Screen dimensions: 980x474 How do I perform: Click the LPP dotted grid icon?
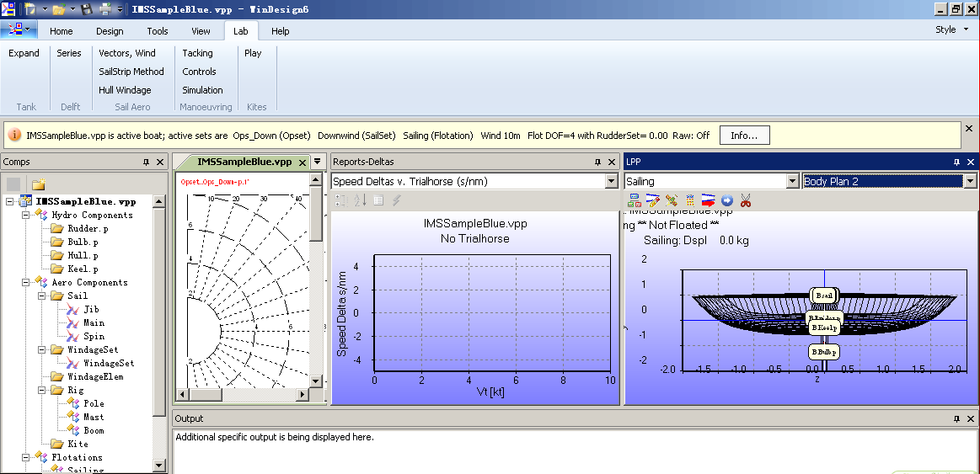pyautogui.click(x=690, y=200)
